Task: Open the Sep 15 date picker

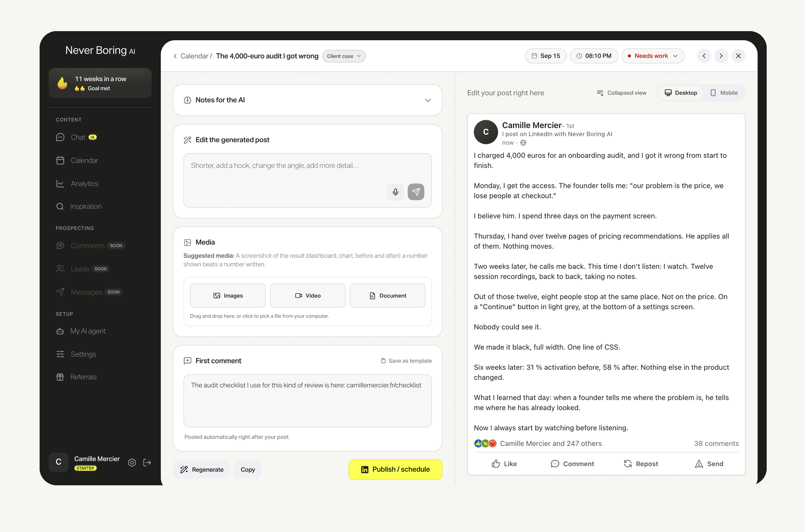Action: 546,56
